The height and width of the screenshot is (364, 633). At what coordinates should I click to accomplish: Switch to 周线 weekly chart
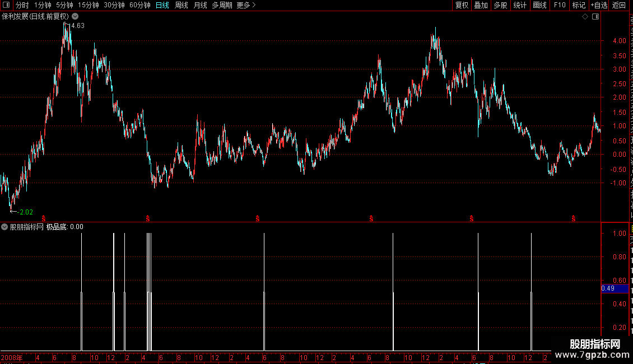(x=181, y=5)
